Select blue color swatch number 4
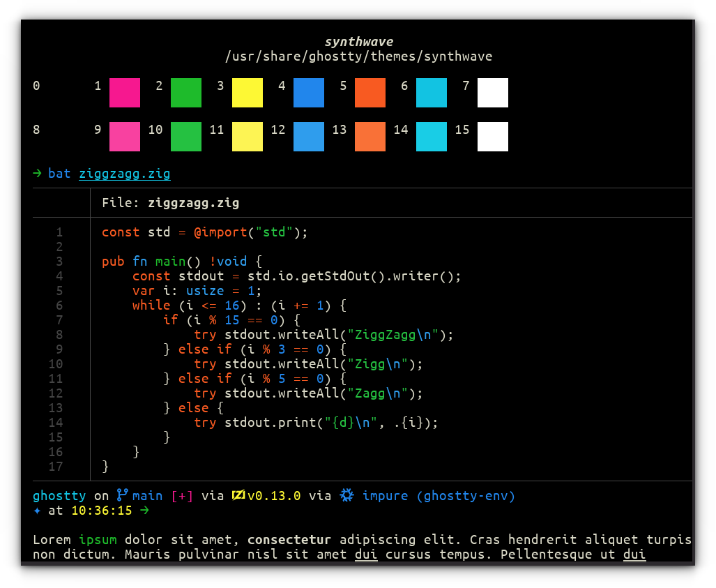716x588 pixels. (308, 93)
